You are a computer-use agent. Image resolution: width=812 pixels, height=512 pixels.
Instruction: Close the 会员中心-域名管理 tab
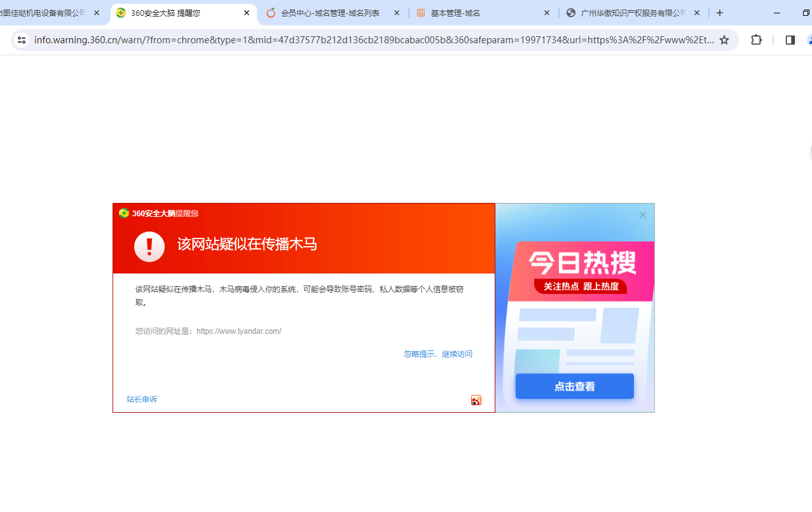coord(397,13)
